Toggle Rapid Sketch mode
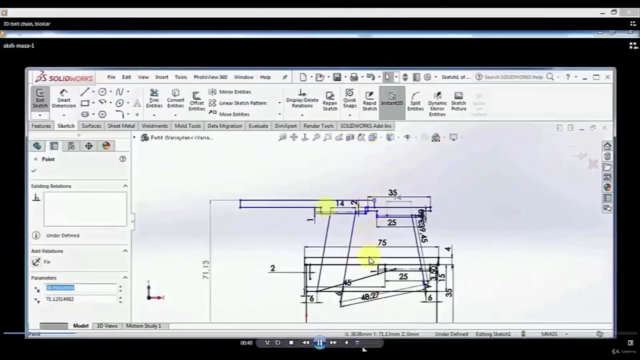This screenshot has height=360, width=640. point(369,100)
